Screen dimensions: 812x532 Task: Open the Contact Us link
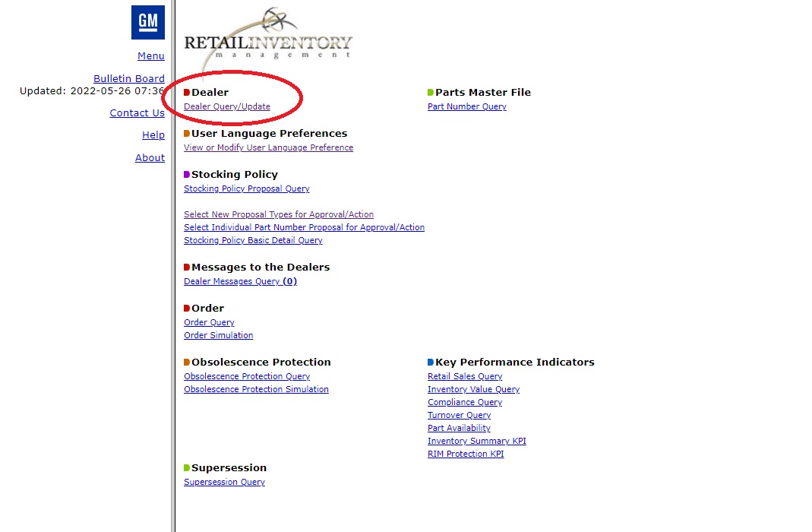[137, 113]
